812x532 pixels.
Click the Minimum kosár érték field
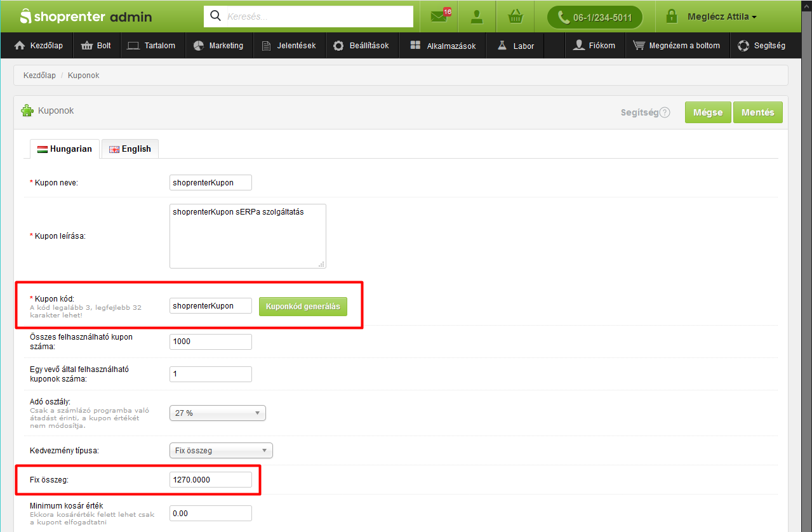(211, 514)
